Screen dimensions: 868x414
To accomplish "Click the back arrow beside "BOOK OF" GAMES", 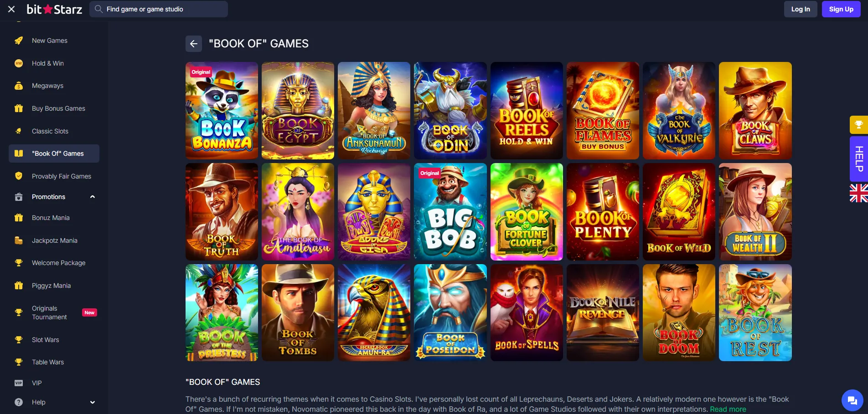I will [193, 44].
